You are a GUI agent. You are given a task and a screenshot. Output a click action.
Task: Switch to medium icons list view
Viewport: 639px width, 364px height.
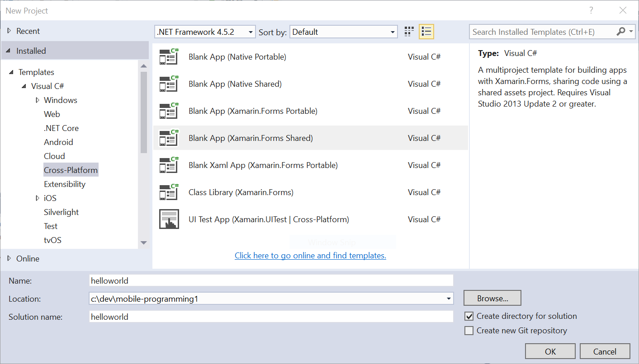click(x=426, y=32)
